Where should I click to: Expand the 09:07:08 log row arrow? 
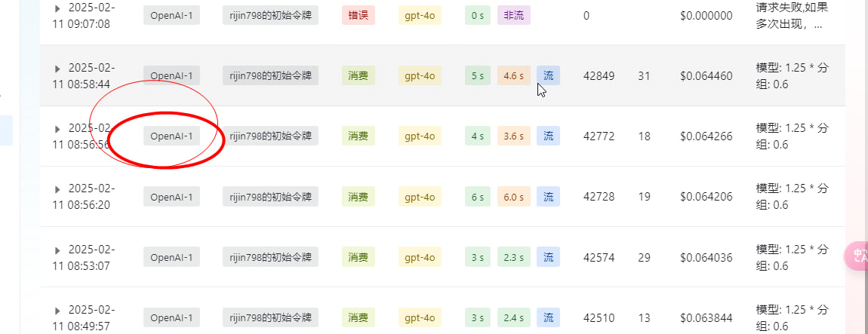tap(57, 9)
